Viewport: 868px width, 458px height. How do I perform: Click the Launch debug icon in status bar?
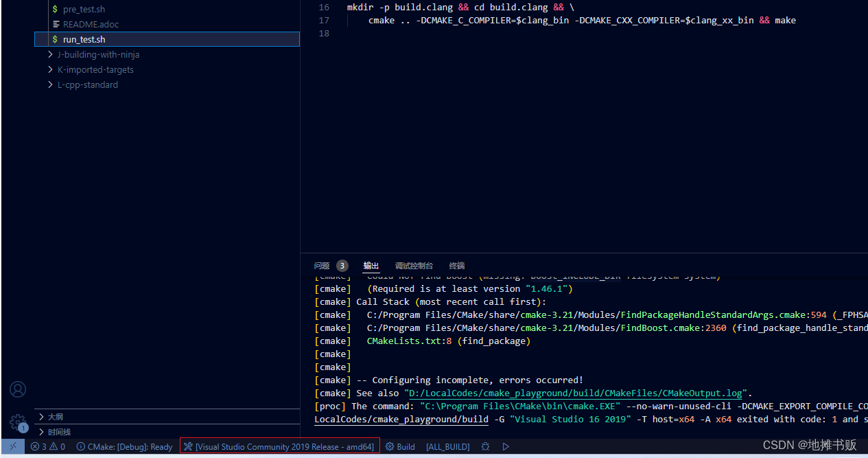pyautogui.click(x=485, y=446)
